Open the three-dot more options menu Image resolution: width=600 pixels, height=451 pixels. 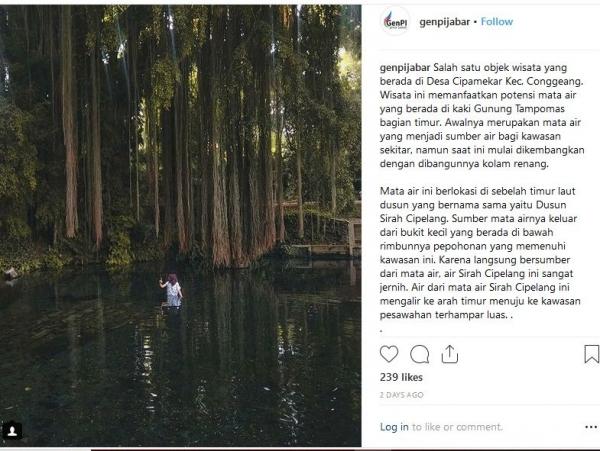pos(588,427)
